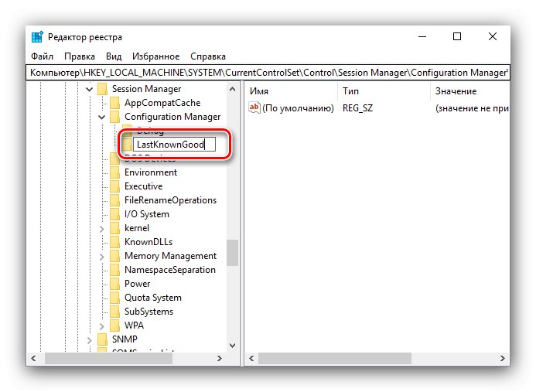Click the REG_SZ type cell

(x=357, y=108)
